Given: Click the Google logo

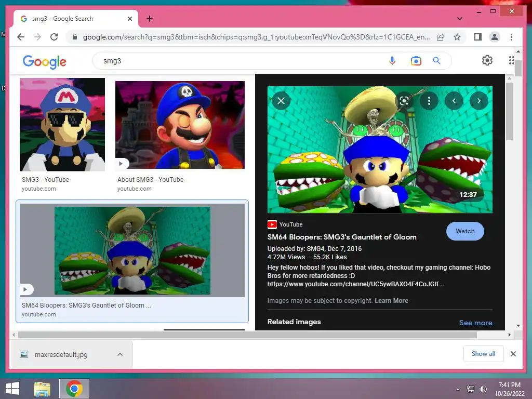Looking at the screenshot, I should click(x=45, y=61).
